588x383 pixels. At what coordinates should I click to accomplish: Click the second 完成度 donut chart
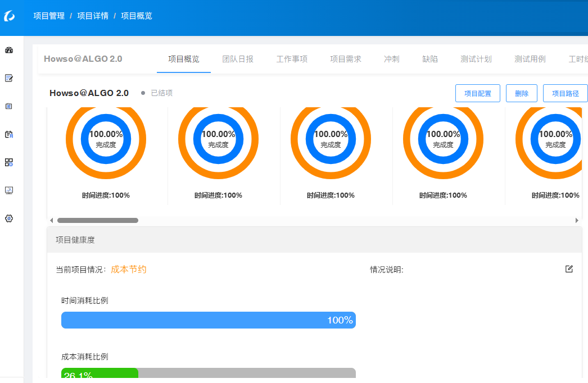point(218,139)
